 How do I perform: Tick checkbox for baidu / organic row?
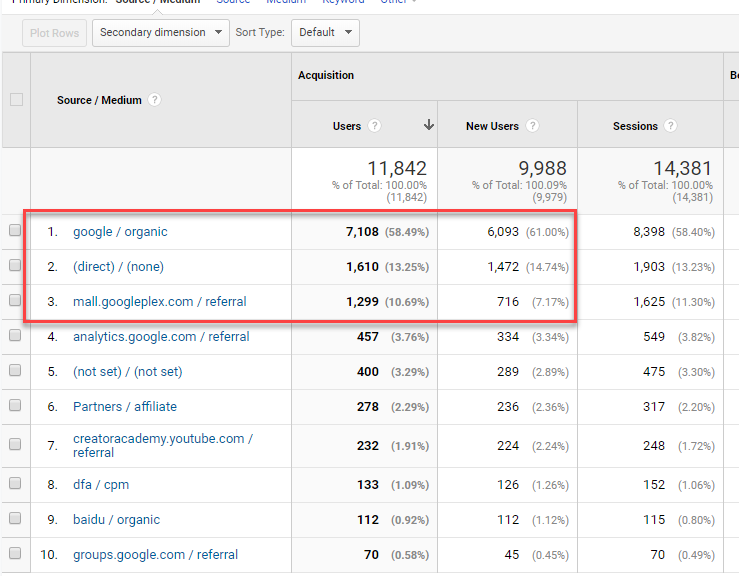(x=15, y=518)
